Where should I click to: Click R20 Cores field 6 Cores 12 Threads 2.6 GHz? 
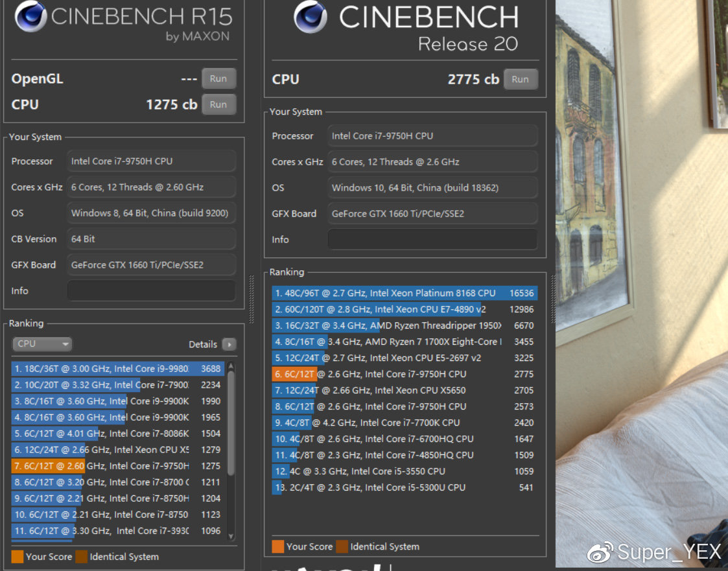tap(432, 162)
